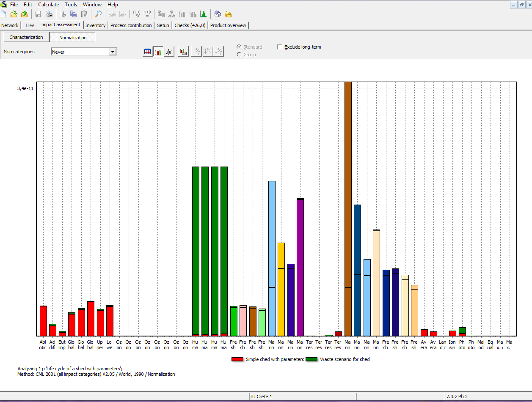Show results as bar chart
Image resolution: width=532 pixels, height=402 pixels.
click(x=158, y=52)
